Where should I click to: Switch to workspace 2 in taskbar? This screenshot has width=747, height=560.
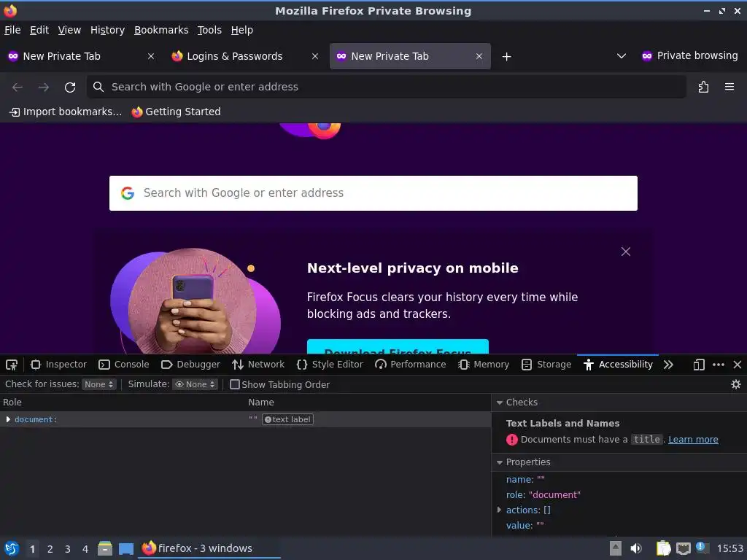click(x=50, y=549)
